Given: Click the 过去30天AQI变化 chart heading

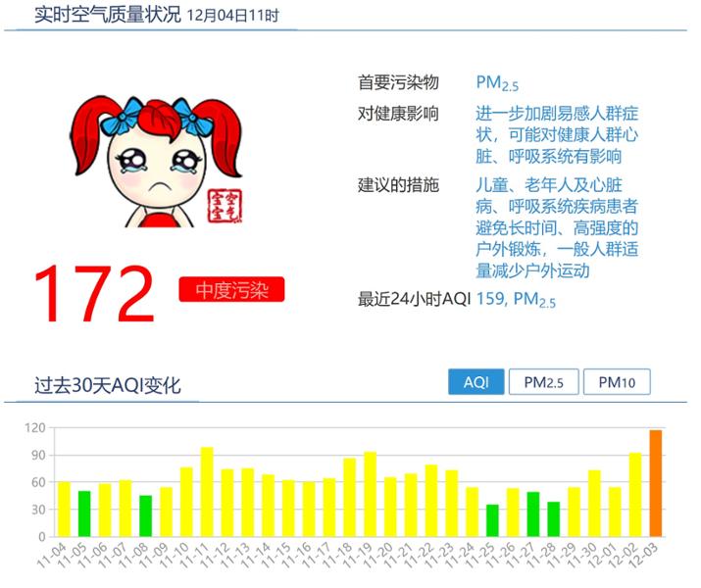Looking at the screenshot, I should click(x=107, y=385).
